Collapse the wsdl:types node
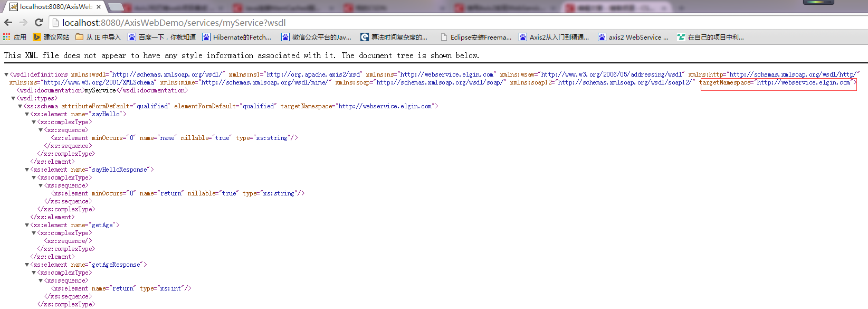 point(13,98)
